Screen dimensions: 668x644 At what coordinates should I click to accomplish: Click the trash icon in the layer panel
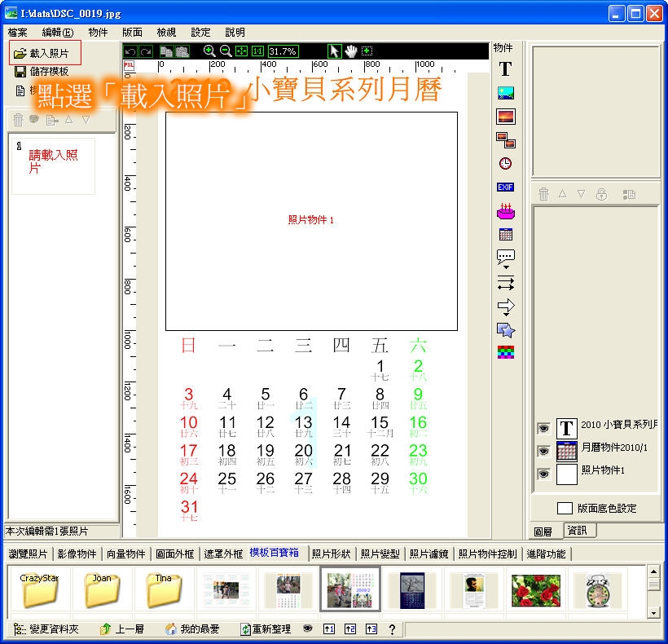click(543, 194)
